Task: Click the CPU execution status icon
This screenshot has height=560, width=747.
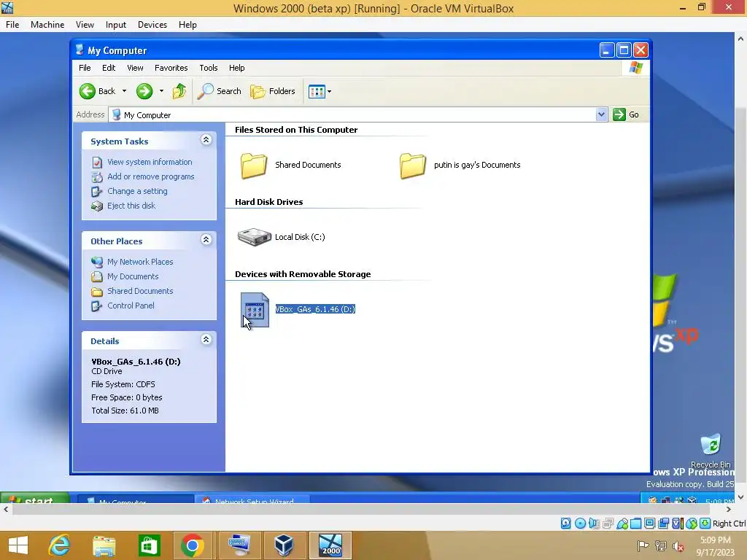Action: [x=678, y=524]
